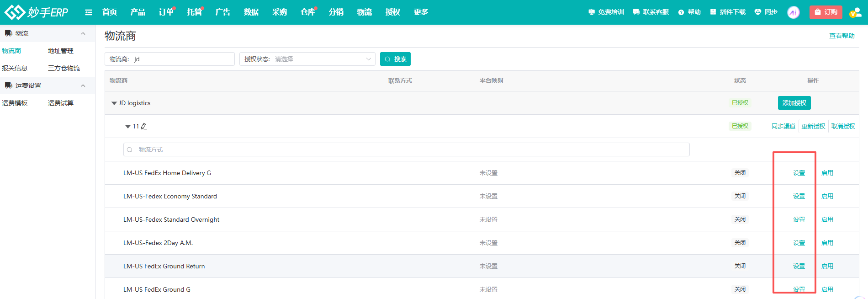Collapse the 11 account row
Screen dimensions: 868x299
tap(128, 127)
